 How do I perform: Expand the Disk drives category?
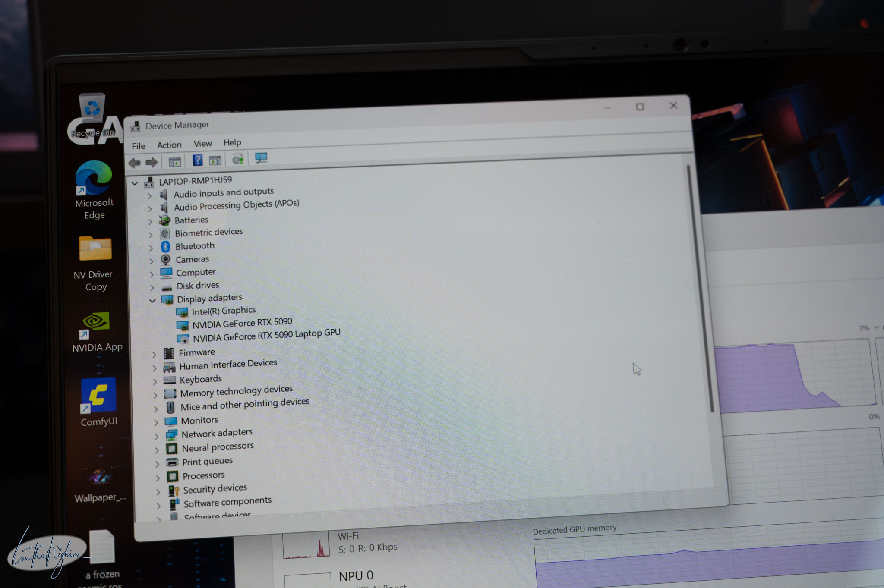click(152, 287)
